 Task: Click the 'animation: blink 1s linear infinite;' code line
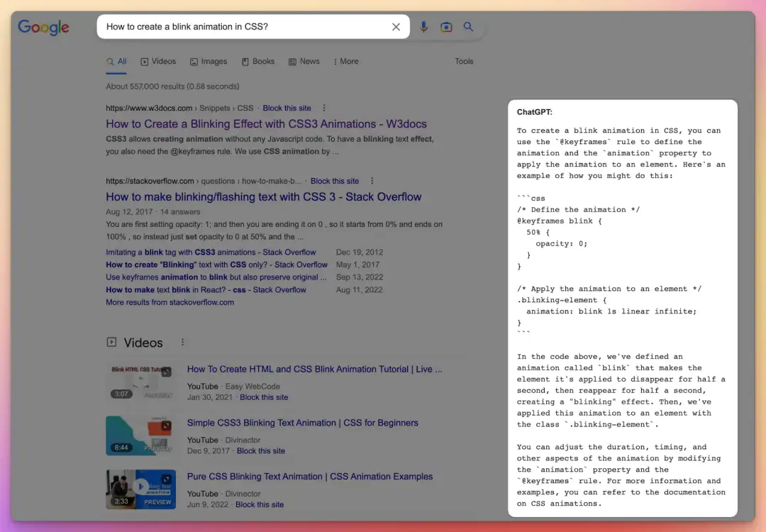tap(611, 311)
